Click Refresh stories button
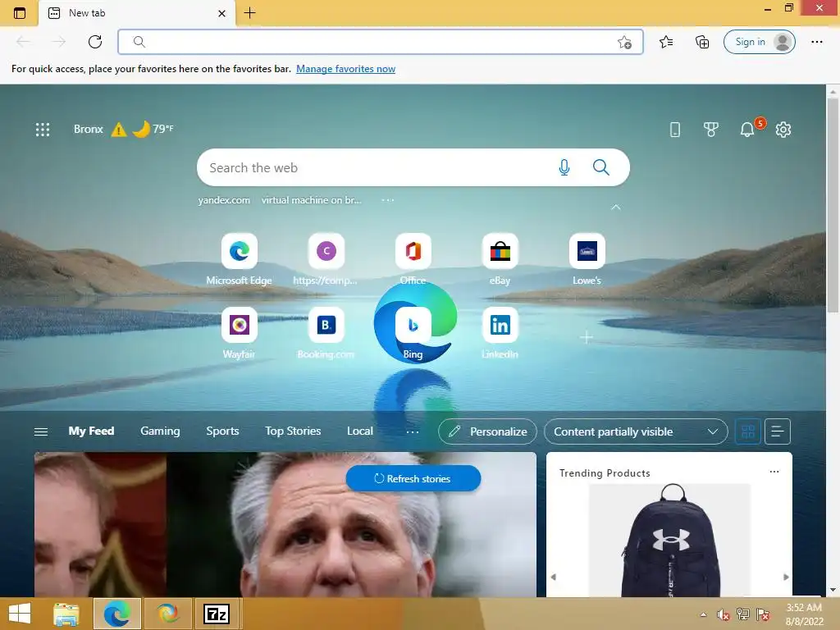 click(x=413, y=478)
